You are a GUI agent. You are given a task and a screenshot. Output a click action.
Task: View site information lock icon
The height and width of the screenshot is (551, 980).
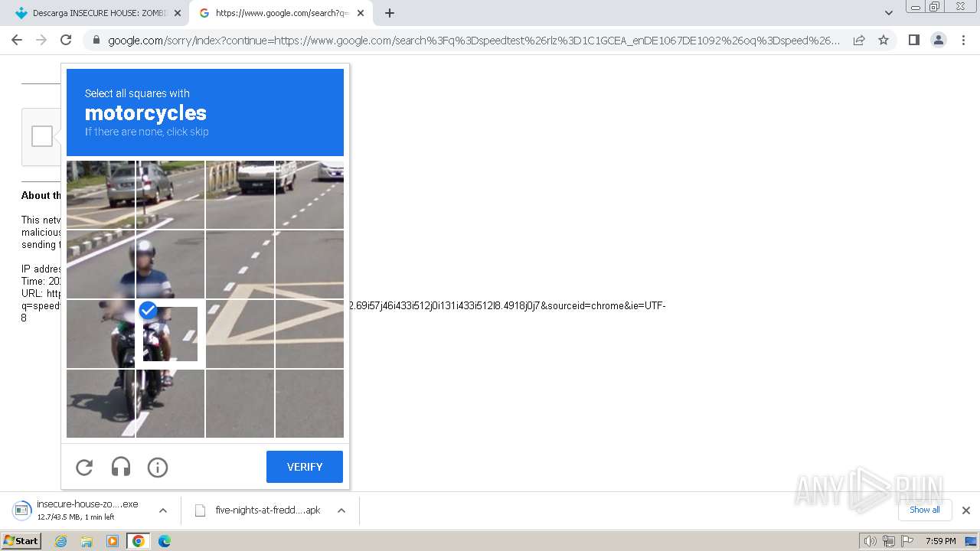tap(96, 41)
